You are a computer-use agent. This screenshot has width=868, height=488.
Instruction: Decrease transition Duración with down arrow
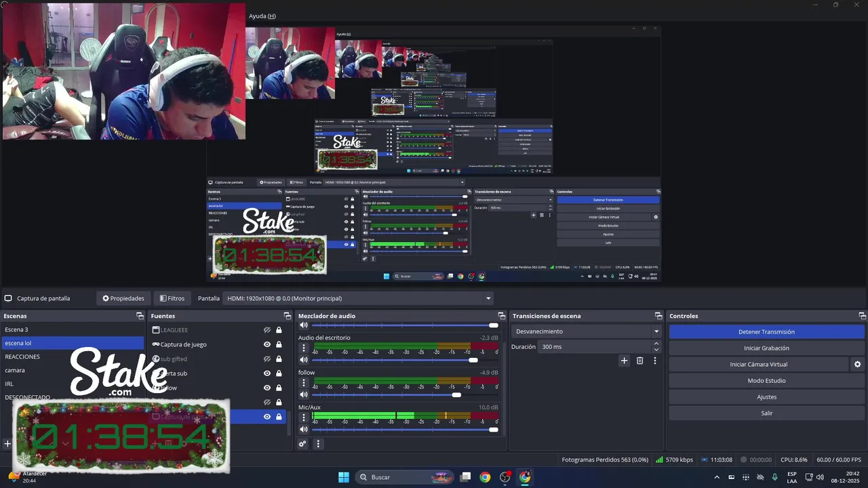click(656, 350)
